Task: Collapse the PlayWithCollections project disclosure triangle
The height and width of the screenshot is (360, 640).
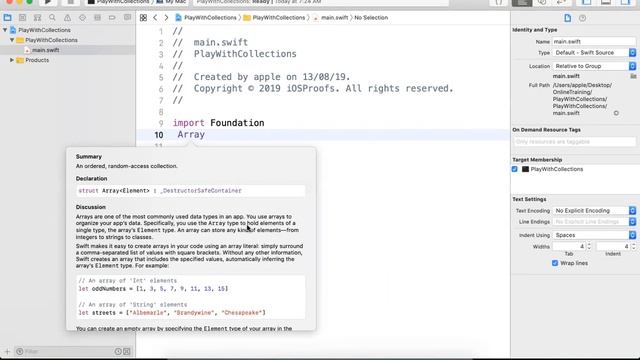Action: (5, 30)
